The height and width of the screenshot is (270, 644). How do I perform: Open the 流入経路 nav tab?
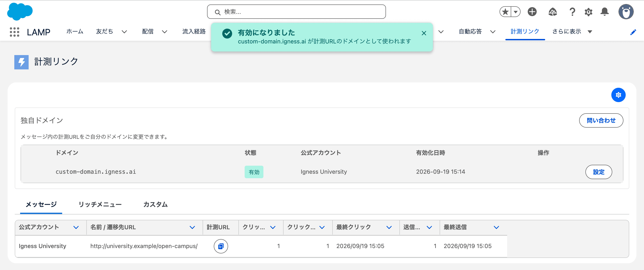[x=194, y=32]
